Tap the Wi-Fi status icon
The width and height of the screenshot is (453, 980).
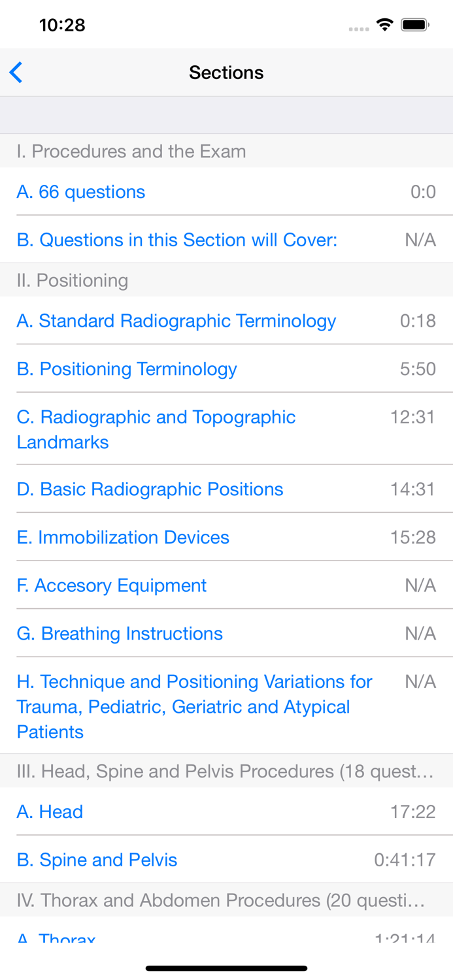(385, 24)
